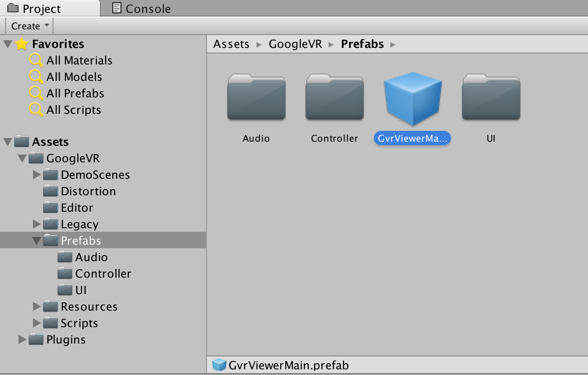The image size is (588, 375).
Task: Expand the Plugins folder arrow
Action: (22, 339)
